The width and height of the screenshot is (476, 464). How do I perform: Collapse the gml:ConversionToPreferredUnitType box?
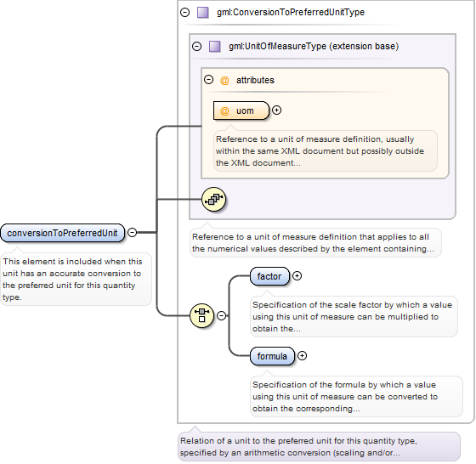point(185,13)
